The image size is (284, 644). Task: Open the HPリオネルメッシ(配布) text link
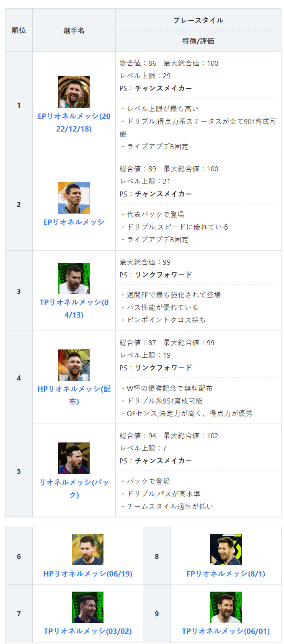coord(74,395)
